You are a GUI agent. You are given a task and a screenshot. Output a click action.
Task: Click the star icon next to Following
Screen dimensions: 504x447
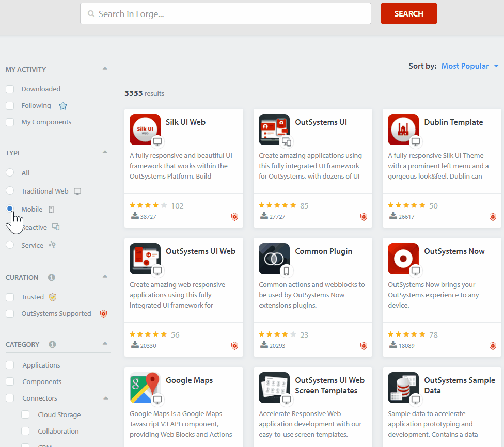coord(63,106)
